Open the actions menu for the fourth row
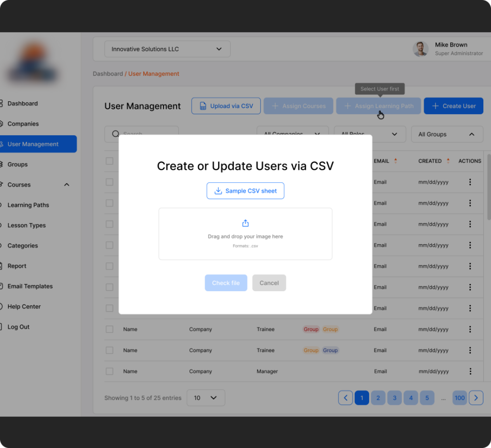This screenshot has width=491, height=448. pos(470,245)
